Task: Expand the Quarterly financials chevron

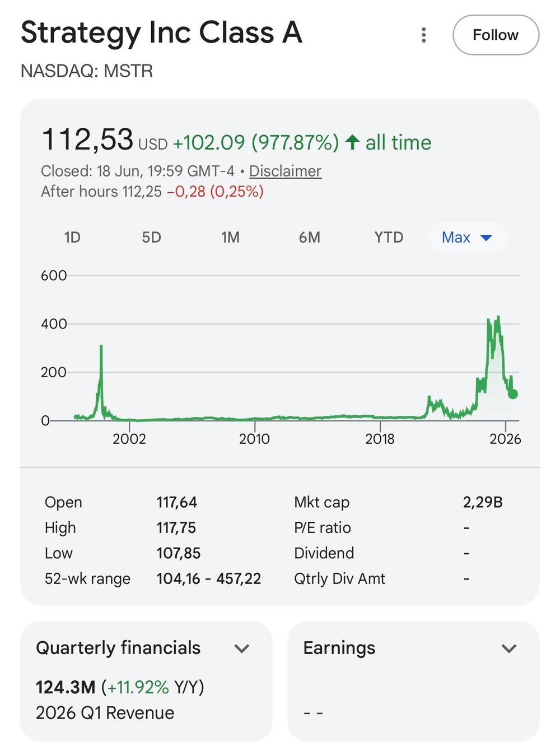Action: 241,648
